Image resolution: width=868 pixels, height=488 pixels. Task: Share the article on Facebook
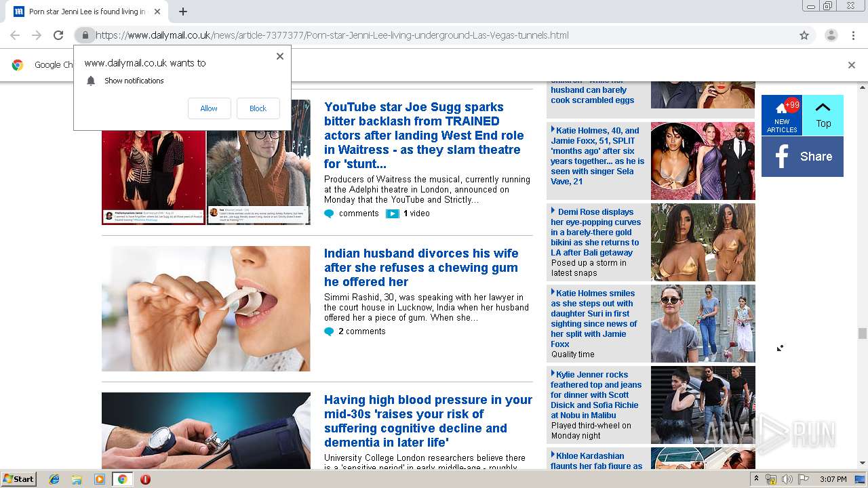tap(802, 157)
